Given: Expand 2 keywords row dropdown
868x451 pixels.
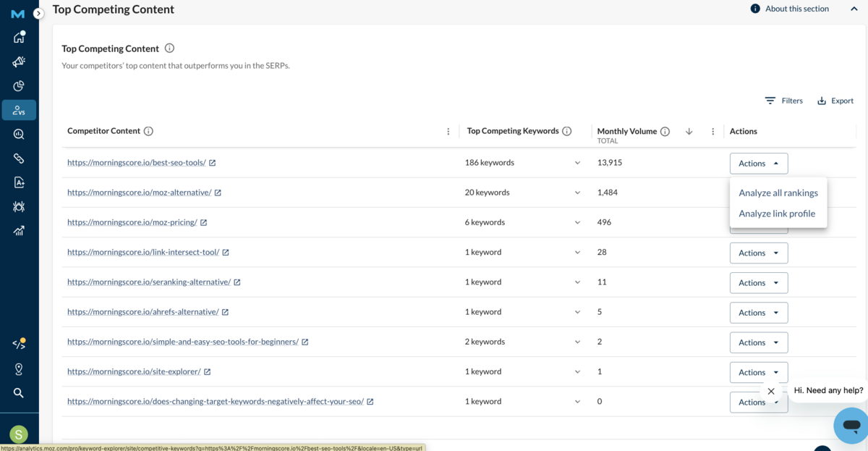Looking at the screenshot, I should (577, 342).
